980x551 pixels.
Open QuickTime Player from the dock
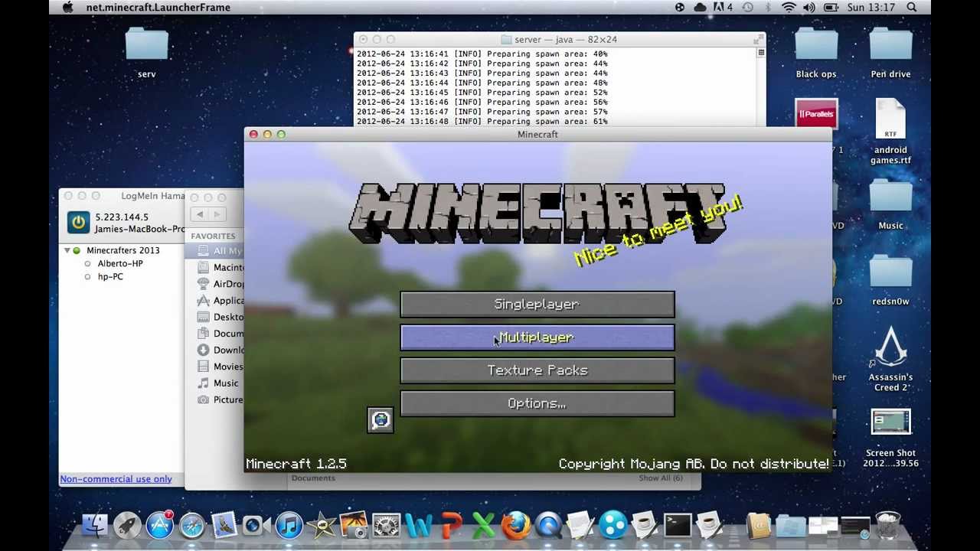pos(548,526)
